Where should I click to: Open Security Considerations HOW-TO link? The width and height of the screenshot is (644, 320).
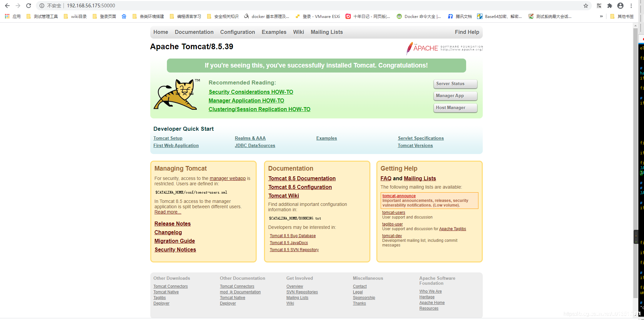[251, 92]
